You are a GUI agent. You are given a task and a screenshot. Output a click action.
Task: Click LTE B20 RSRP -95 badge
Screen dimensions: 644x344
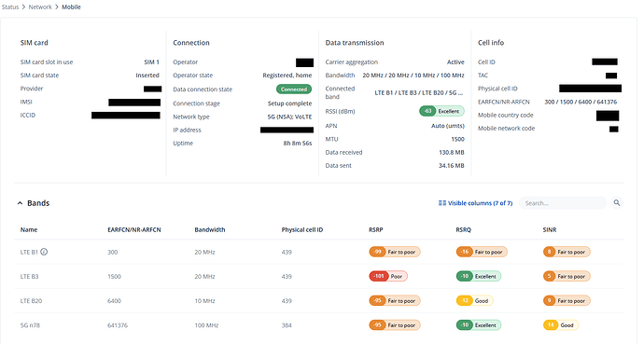point(395,300)
